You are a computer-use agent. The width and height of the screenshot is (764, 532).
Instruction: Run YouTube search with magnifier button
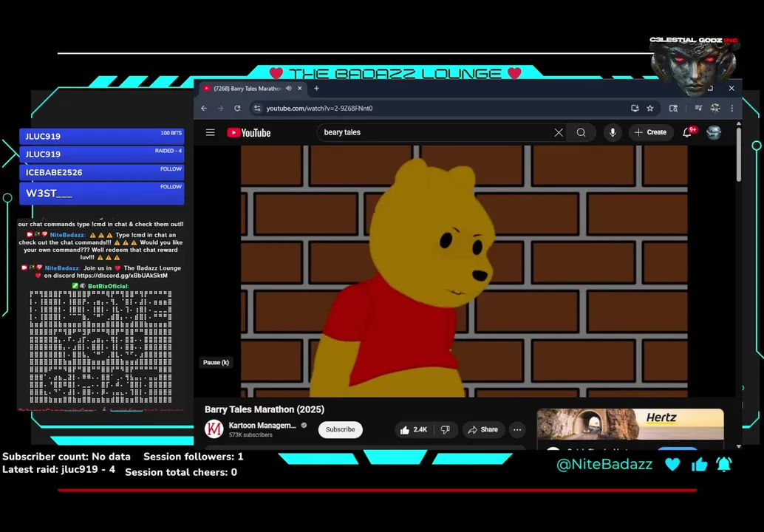pos(581,132)
